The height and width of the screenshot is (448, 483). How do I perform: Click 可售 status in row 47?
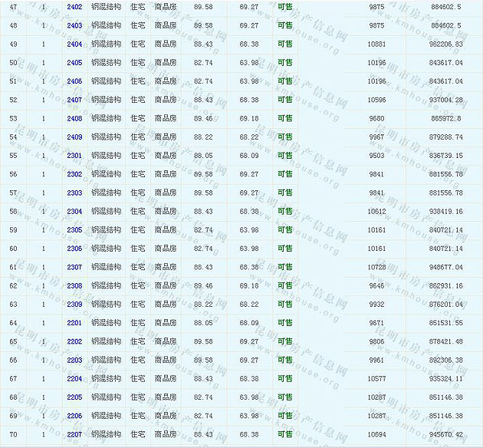(x=284, y=6)
